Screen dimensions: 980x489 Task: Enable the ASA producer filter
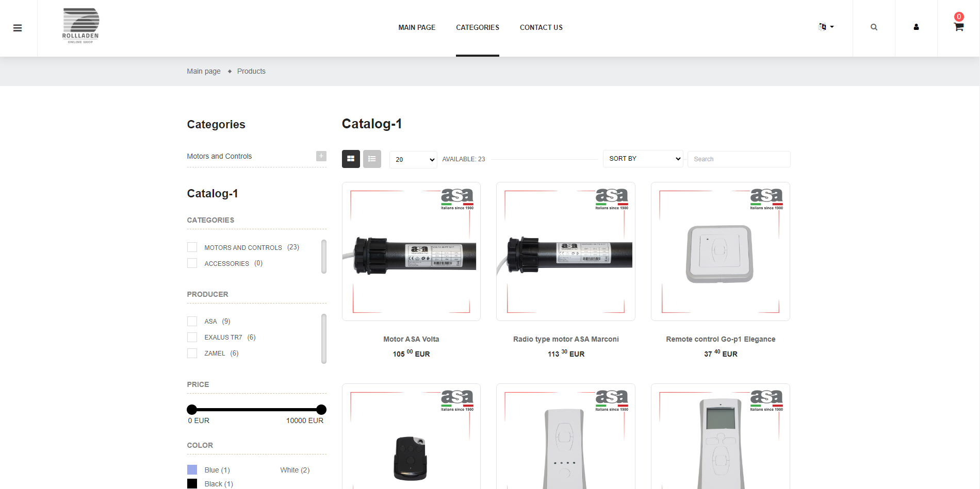(192, 322)
